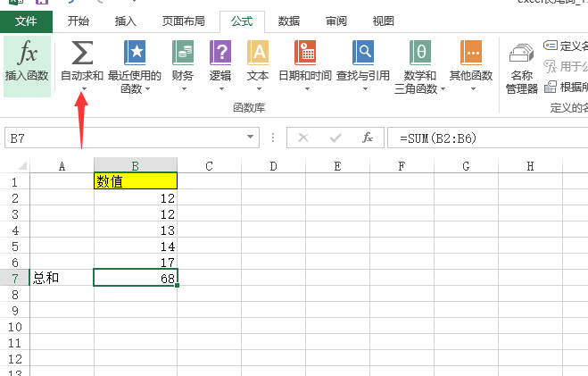Switch to the Page Layout (页面布局) tab
The image size is (588, 376).
click(184, 21)
